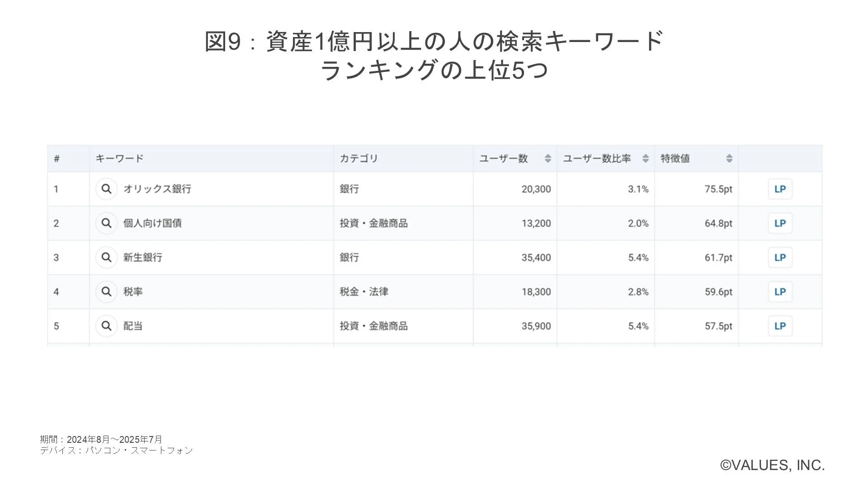Open sort control next to ユーザー数 label

[548, 159]
